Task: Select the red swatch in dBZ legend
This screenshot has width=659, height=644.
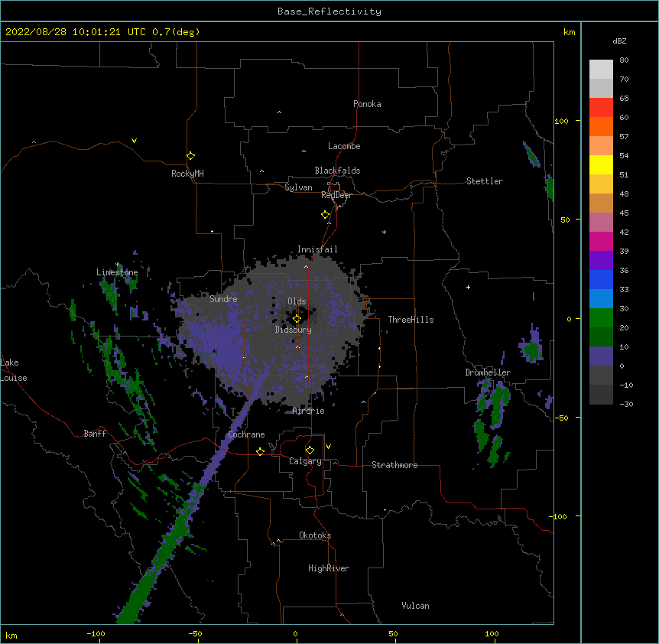Action: click(601, 107)
